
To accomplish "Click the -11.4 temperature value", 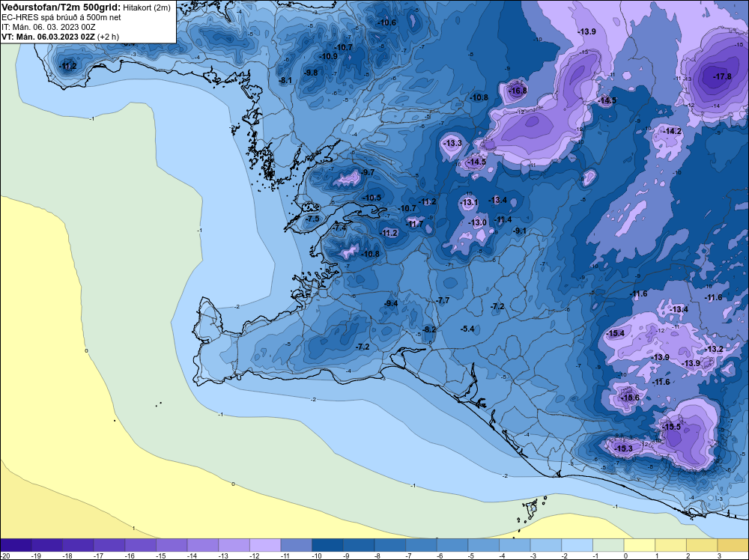I will tap(503, 219).
